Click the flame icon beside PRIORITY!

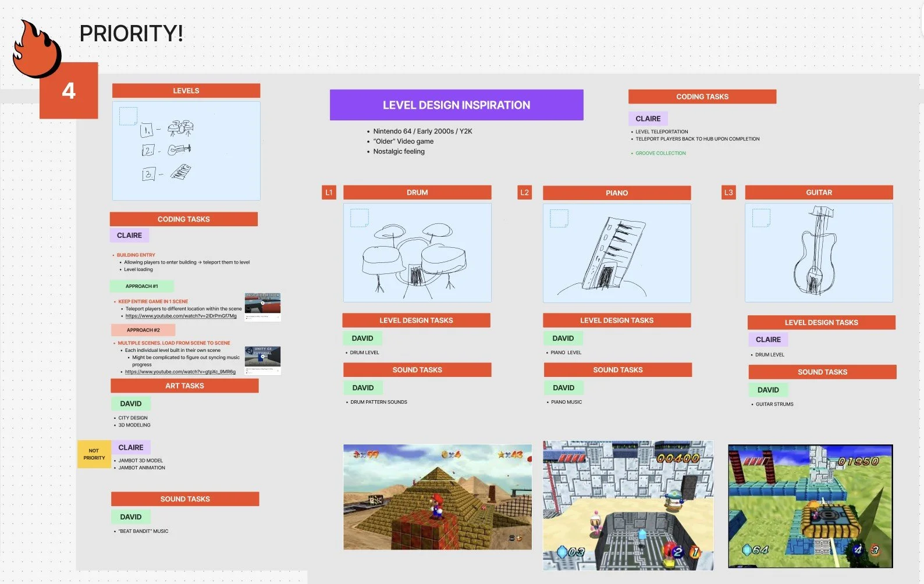36,49
